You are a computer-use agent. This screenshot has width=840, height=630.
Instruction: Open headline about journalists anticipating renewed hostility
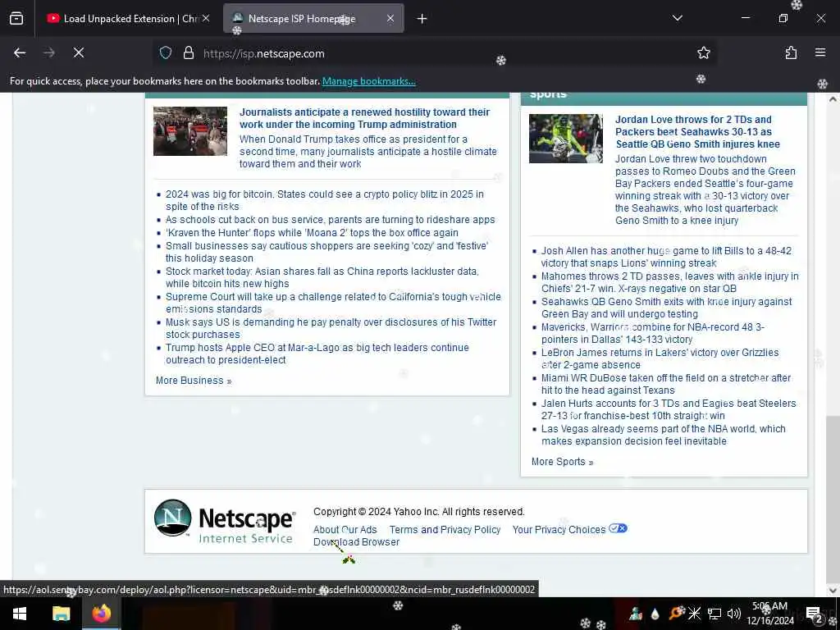click(x=364, y=118)
